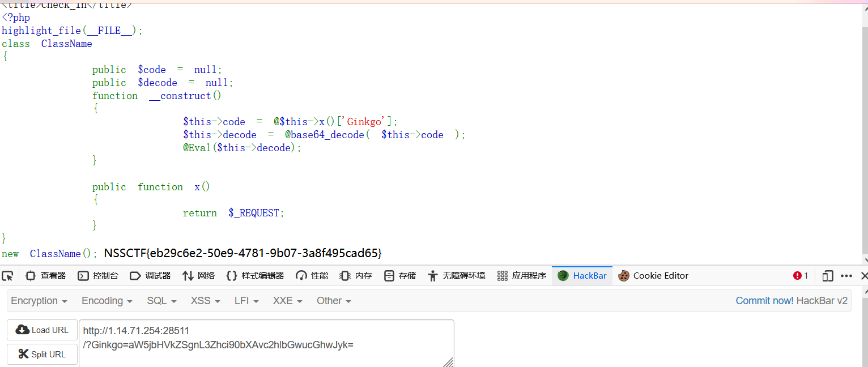Viewport: 868px width, 367px height.
Task: Switch to the 内存 memory tab
Action: (356, 276)
